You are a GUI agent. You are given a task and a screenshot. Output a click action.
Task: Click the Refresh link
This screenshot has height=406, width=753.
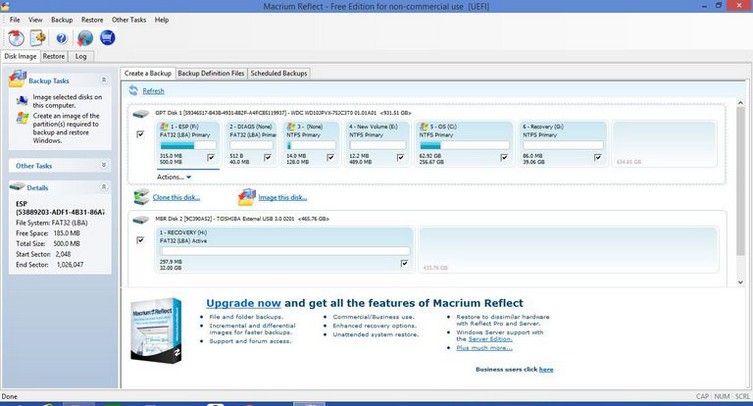[153, 91]
